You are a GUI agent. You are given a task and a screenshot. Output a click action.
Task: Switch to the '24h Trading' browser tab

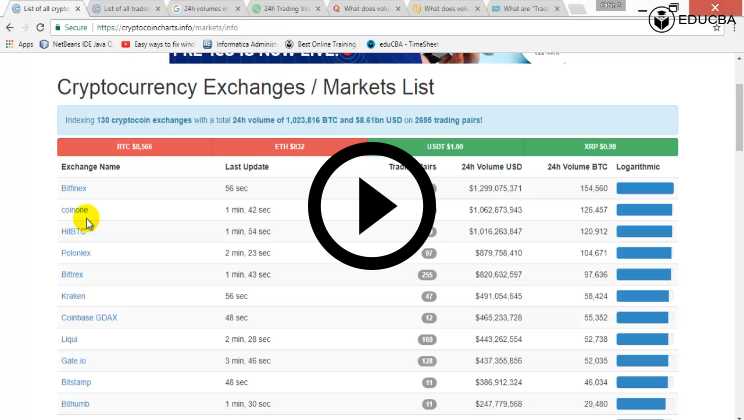click(x=287, y=8)
